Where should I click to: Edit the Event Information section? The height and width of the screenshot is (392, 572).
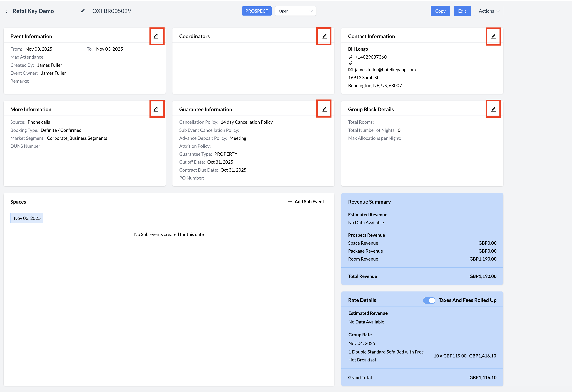pos(156,36)
